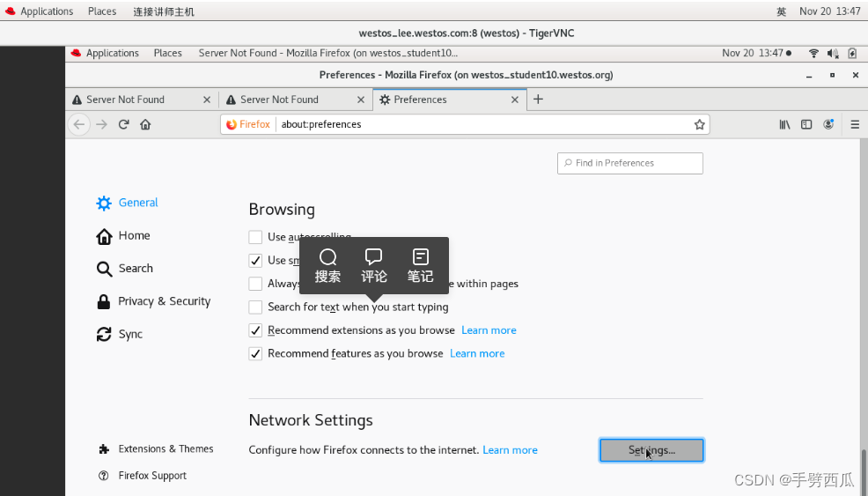Click the 搜索 search popup icon

(327, 265)
